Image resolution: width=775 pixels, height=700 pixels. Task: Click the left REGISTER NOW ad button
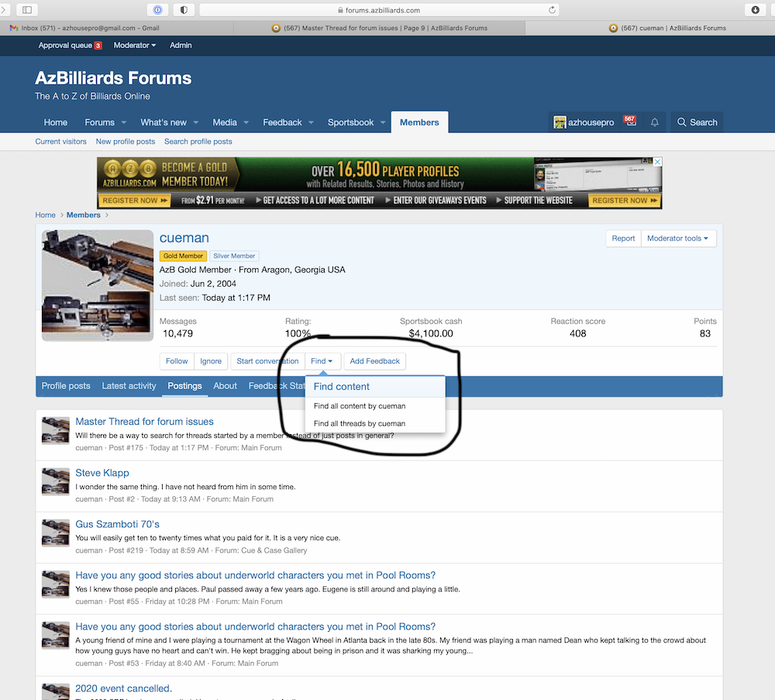[x=134, y=200]
